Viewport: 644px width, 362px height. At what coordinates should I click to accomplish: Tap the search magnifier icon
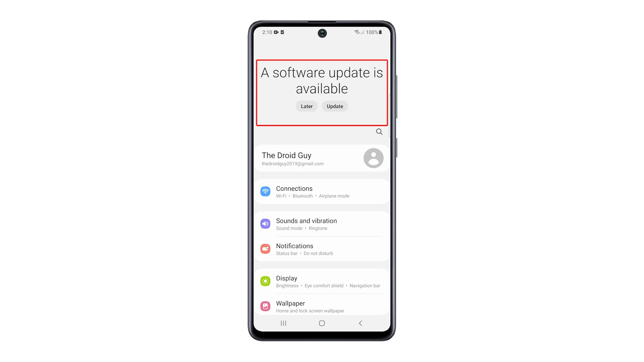tap(379, 132)
